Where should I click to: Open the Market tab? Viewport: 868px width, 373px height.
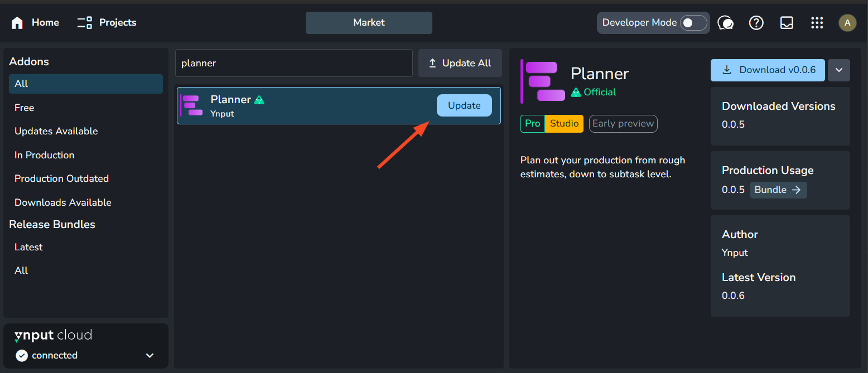pos(369,23)
